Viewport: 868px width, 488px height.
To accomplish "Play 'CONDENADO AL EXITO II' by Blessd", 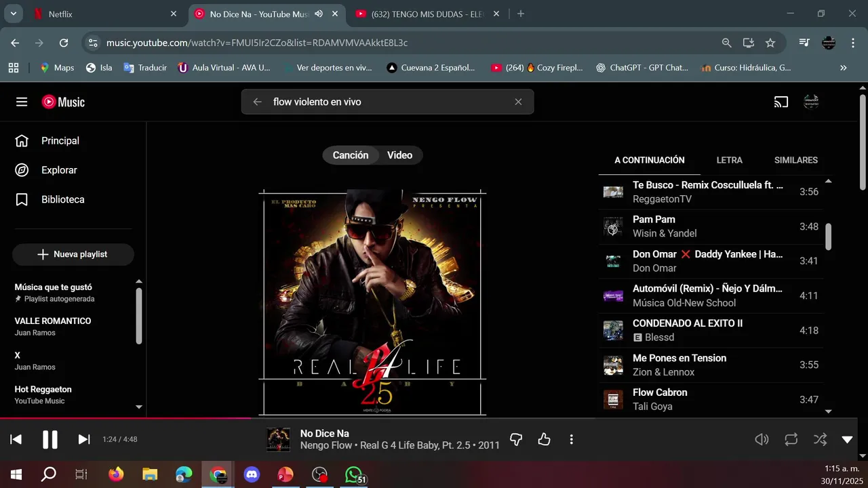I will [x=711, y=330].
